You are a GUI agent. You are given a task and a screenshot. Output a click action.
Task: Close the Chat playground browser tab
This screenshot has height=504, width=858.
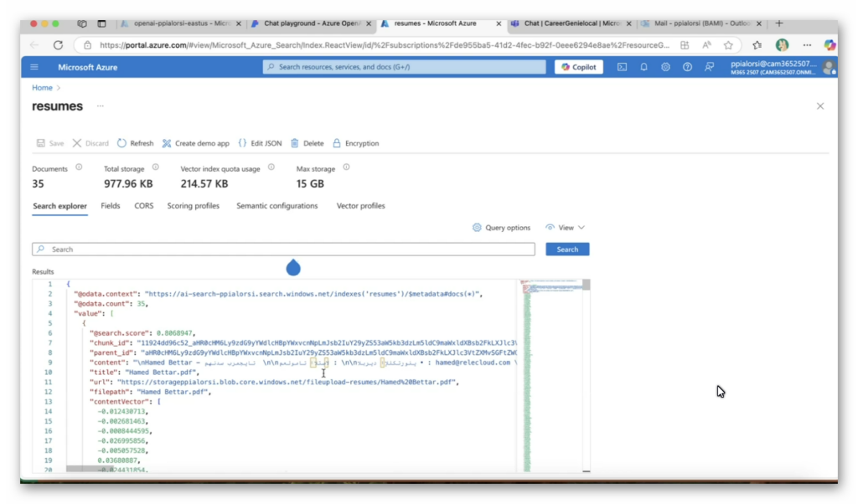(369, 23)
